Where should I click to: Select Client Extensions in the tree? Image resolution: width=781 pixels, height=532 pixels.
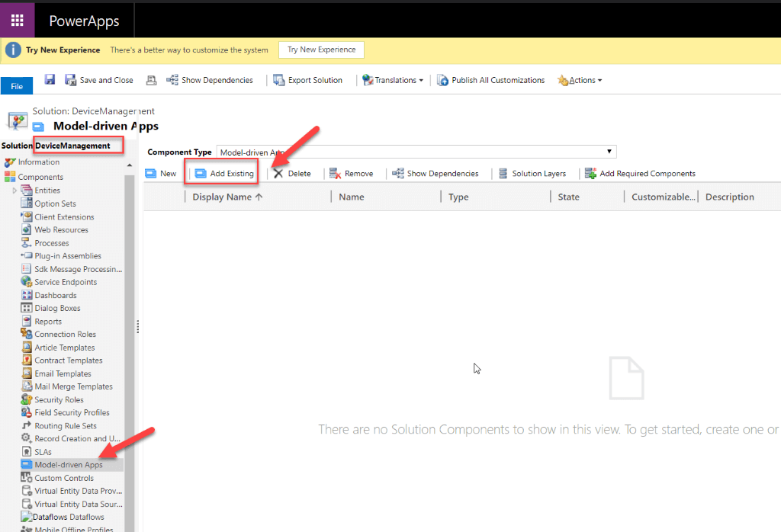point(64,217)
